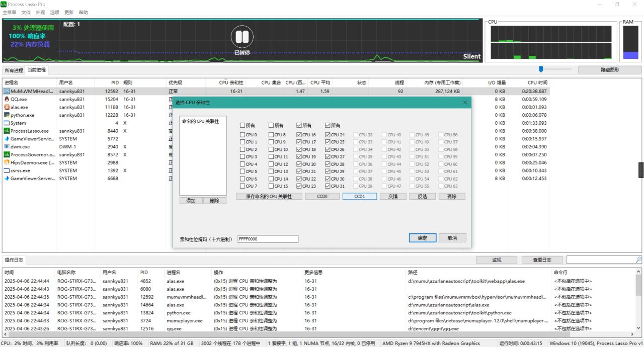Click the log search input field

coord(601,260)
